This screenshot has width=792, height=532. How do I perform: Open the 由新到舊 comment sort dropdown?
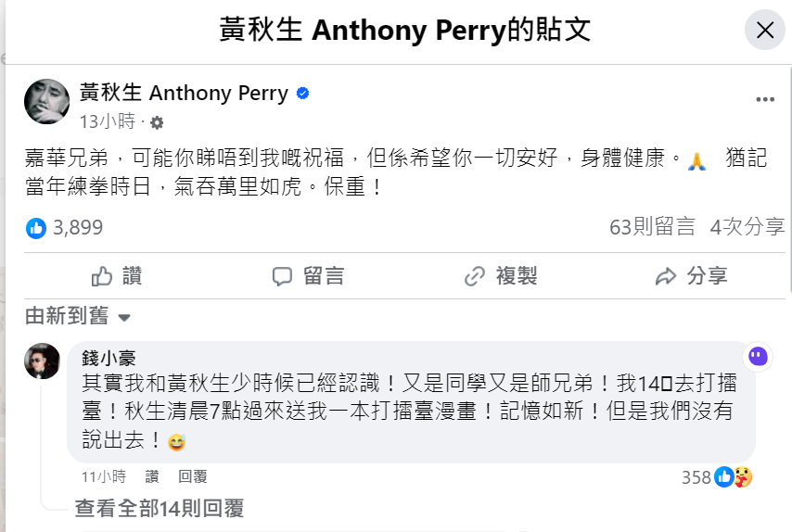pyautogui.click(x=78, y=317)
